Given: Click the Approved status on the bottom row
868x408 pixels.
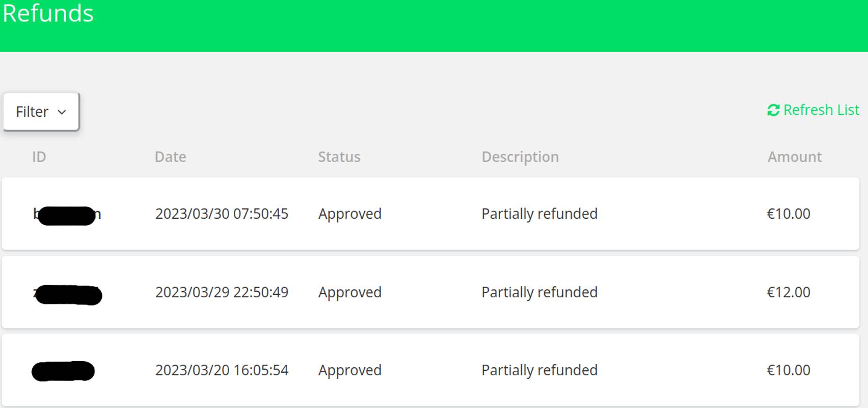Looking at the screenshot, I should point(349,370).
